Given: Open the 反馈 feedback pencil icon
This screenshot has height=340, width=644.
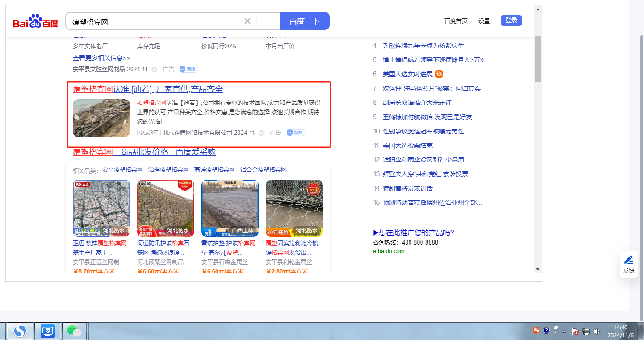Looking at the screenshot, I should point(628,264).
